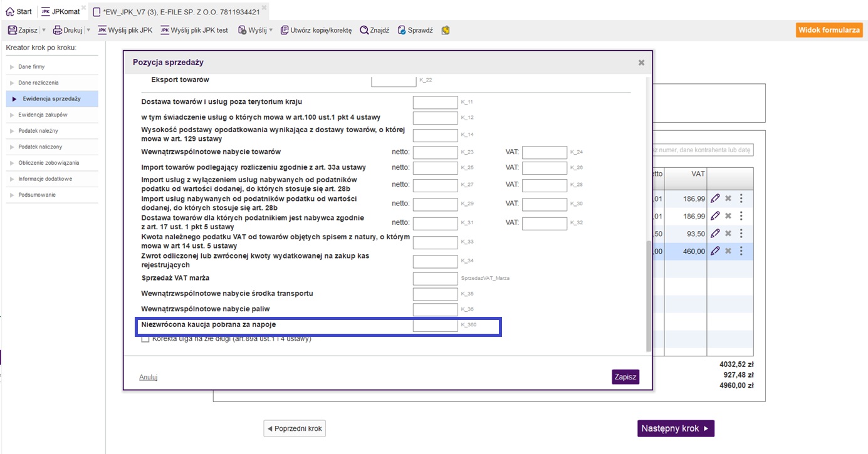Click the dialog's vertical scrollbar thumb
This screenshot has width=868, height=454.
click(649, 294)
